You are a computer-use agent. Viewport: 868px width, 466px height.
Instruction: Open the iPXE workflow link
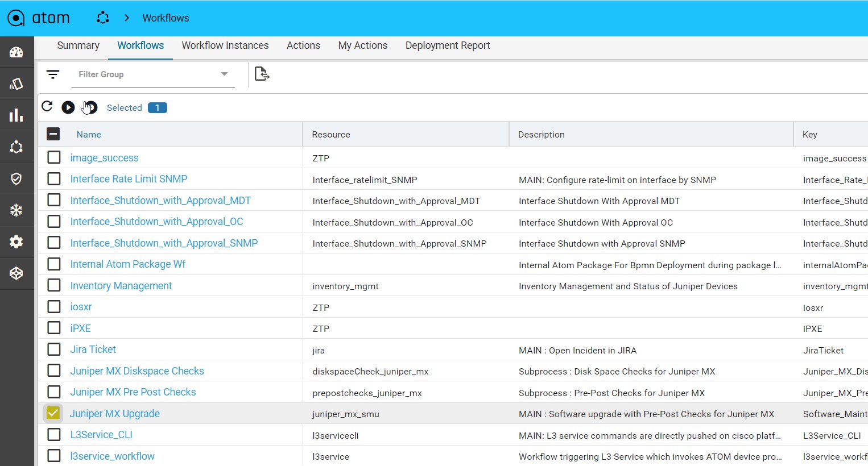(81, 328)
